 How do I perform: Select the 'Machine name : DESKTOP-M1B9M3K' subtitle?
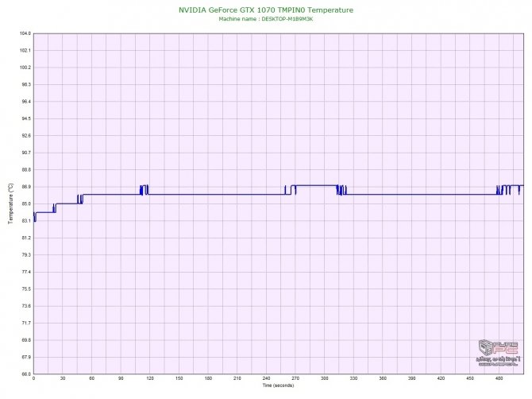[x=266, y=19]
